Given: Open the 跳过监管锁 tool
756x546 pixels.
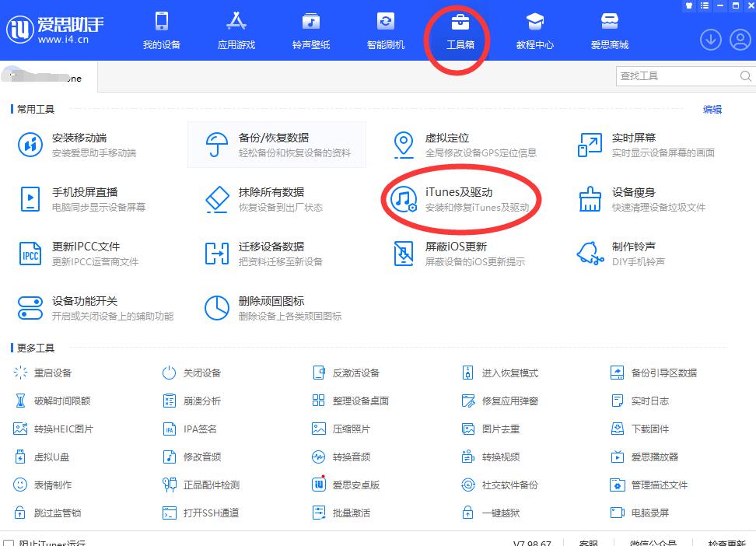Looking at the screenshot, I should coord(47,513).
